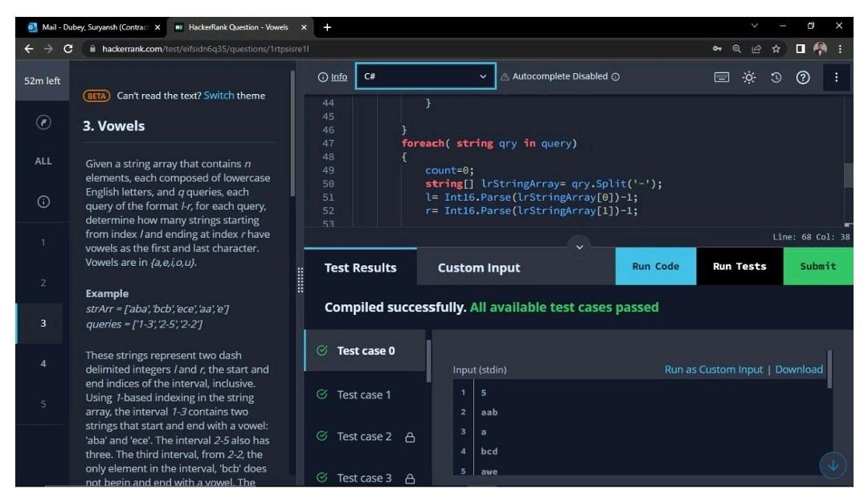Open the editor Info link

point(339,77)
